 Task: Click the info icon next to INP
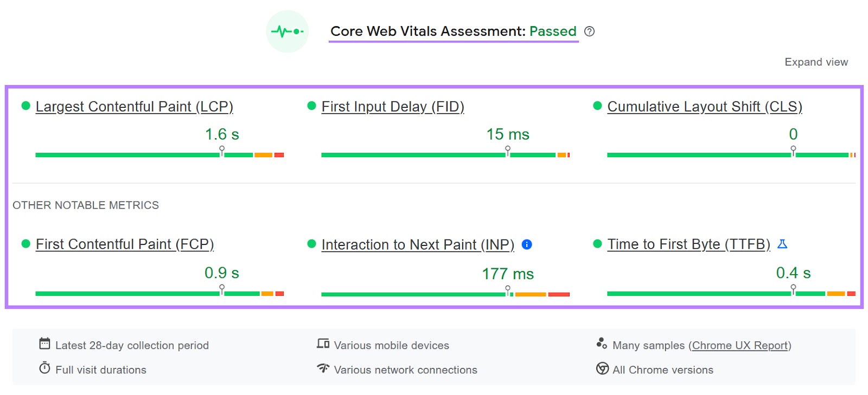click(x=527, y=245)
